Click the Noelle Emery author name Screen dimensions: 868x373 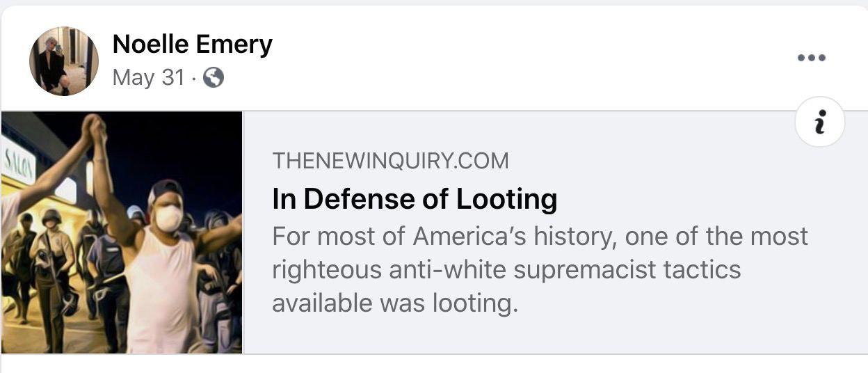192,45
